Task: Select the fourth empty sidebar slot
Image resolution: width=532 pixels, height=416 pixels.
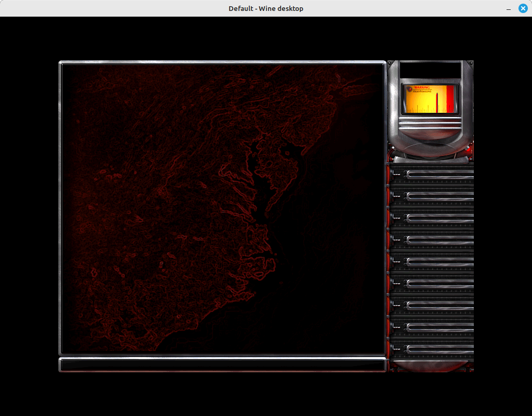Action: click(x=431, y=240)
